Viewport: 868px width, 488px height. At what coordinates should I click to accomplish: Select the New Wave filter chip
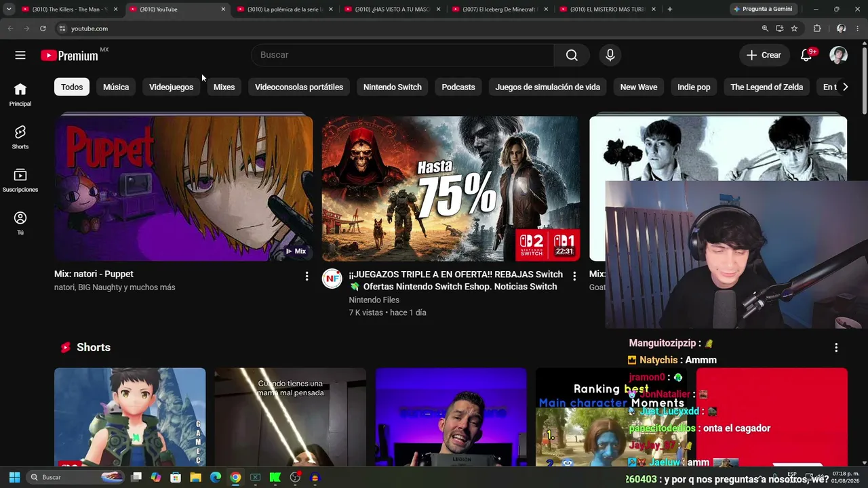639,87
